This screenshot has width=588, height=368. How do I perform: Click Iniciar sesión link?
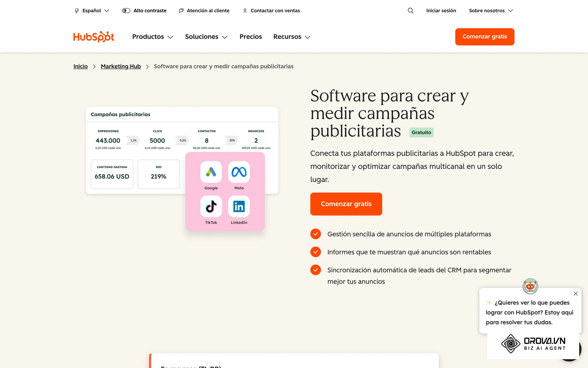441,11
